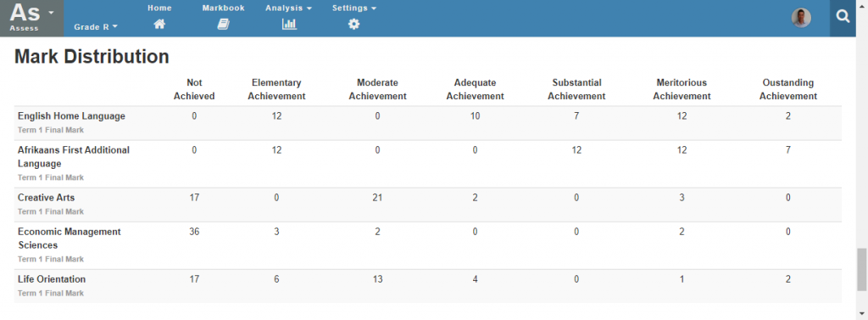Open the As Assess app switcher dropdown
Image resolution: width=868 pixels, height=320 pixels.
32,19
